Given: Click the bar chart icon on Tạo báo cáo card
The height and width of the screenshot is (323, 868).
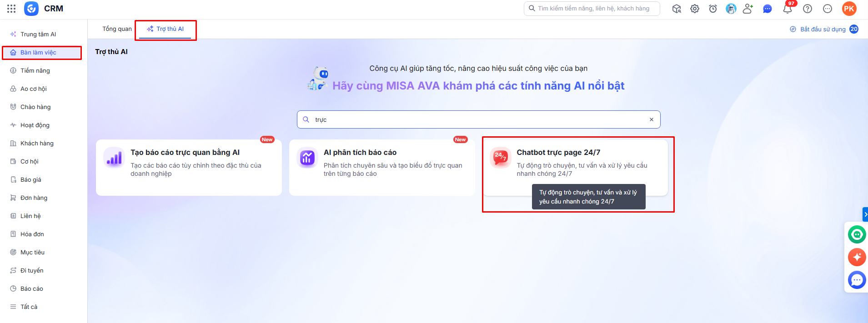Looking at the screenshot, I should [x=114, y=158].
